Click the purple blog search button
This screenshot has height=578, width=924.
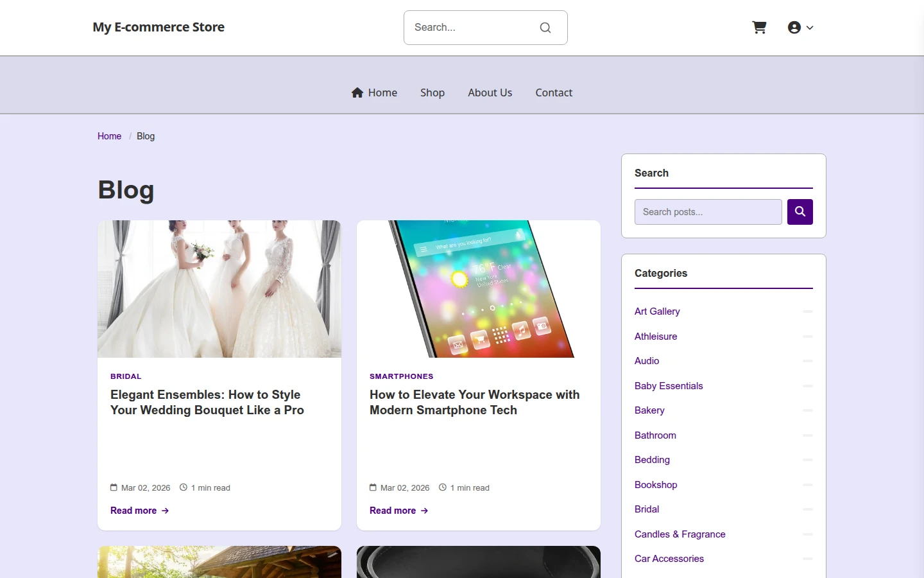tap(800, 212)
